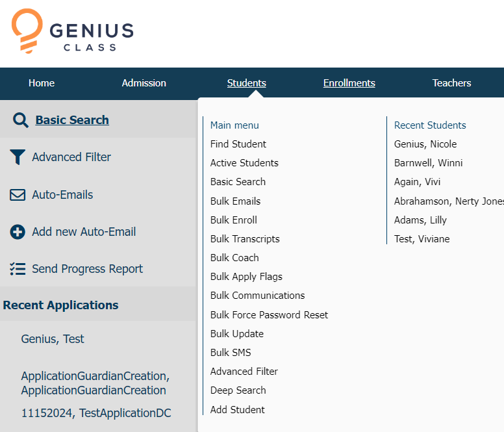Switch to the Teachers navigation tab
This screenshot has height=432, width=504.
(x=451, y=83)
